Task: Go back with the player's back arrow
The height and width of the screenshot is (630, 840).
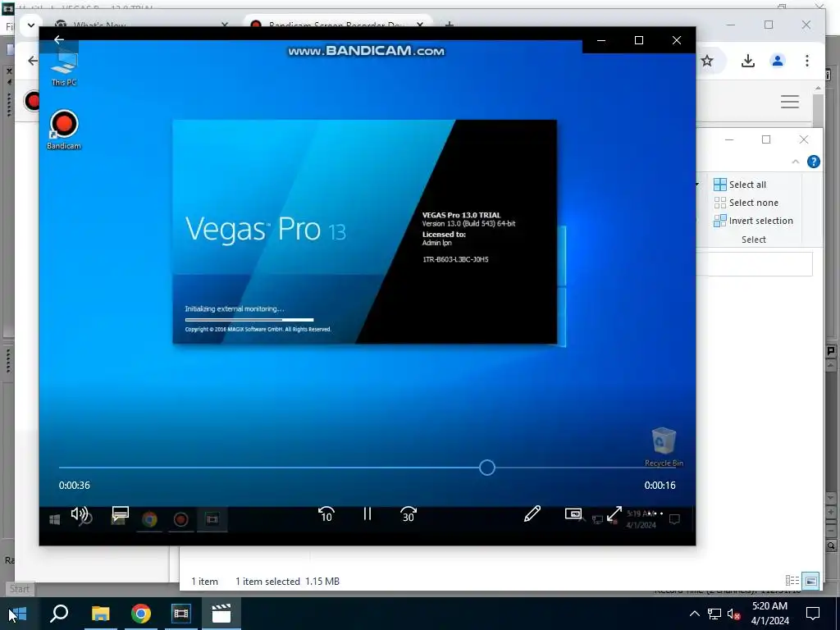Action: point(59,39)
